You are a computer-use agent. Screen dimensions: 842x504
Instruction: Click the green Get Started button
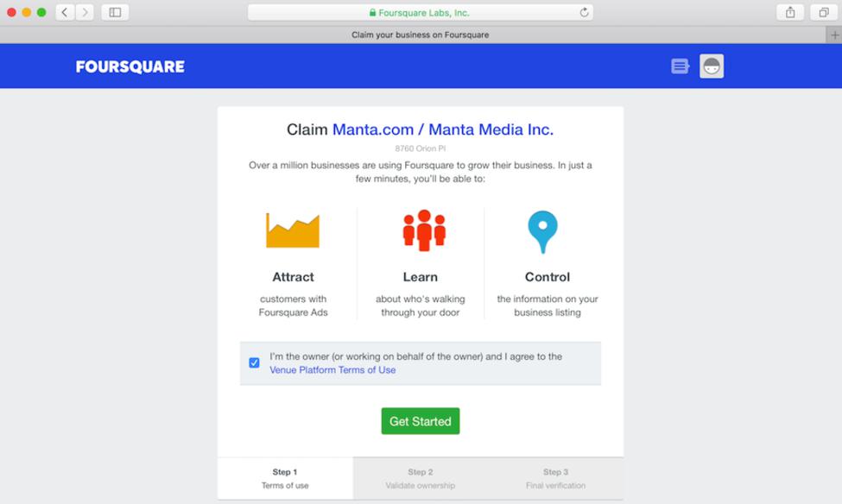click(x=421, y=421)
